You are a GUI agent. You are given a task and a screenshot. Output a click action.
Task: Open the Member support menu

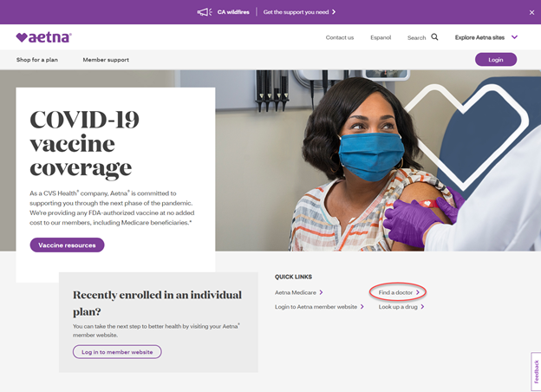pyautogui.click(x=106, y=60)
